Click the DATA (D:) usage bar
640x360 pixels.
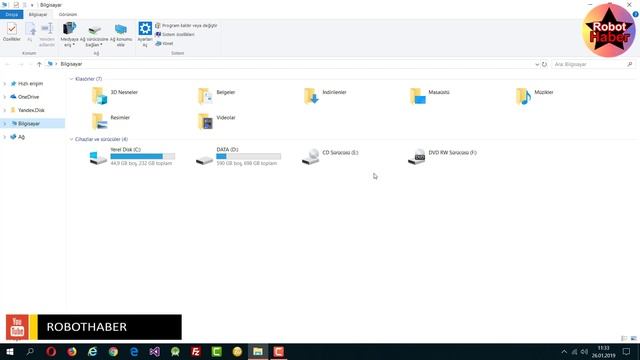(249, 156)
